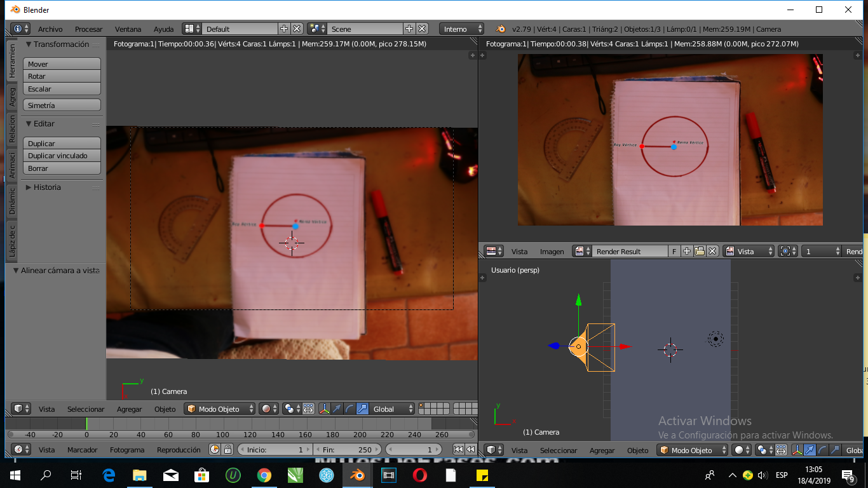This screenshot has height=488, width=868.
Task: Open the Timeline editor type selector
Action: (22, 449)
